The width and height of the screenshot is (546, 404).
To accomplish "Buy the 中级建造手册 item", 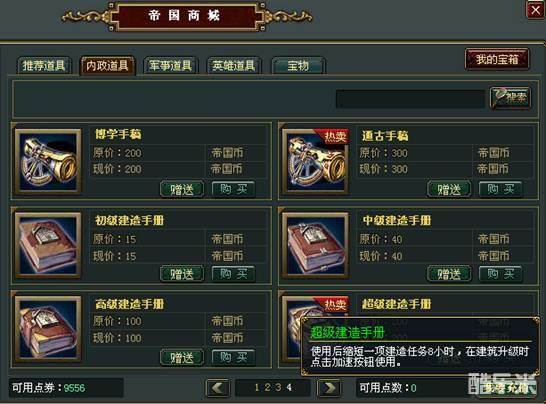I will 500,273.
